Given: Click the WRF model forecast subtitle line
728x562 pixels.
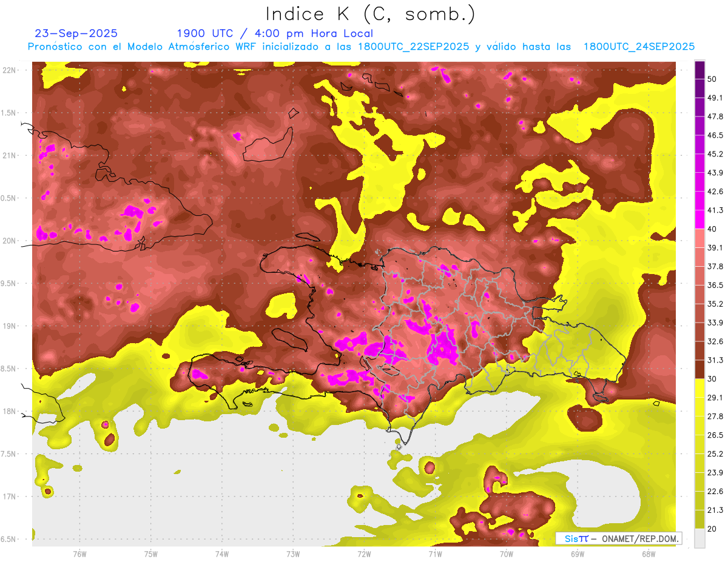Looking at the screenshot, I should pyautogui.click(x=361, y=47).
